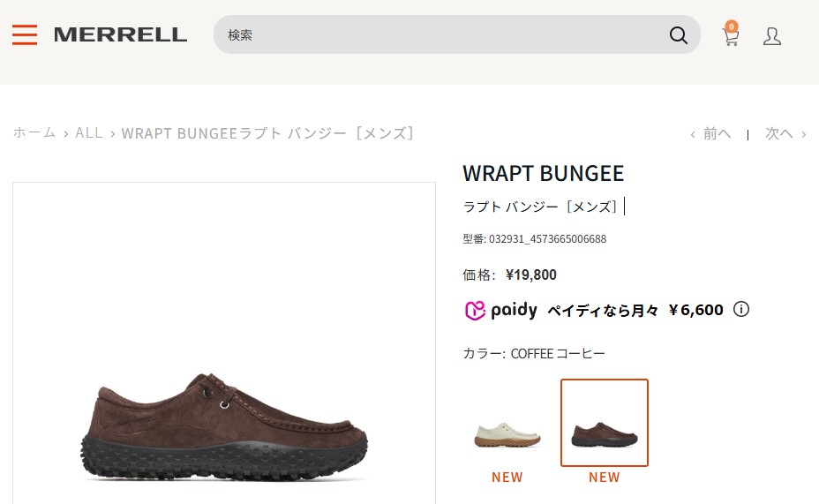Screen dimensions: 819x504
Task: Click the search magnifier icon
Action: pos(678,35)
